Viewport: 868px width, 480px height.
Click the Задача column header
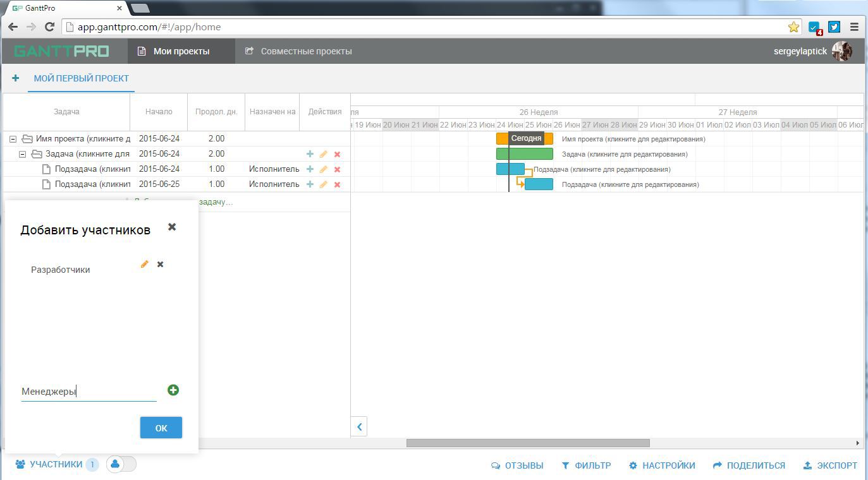66,112
